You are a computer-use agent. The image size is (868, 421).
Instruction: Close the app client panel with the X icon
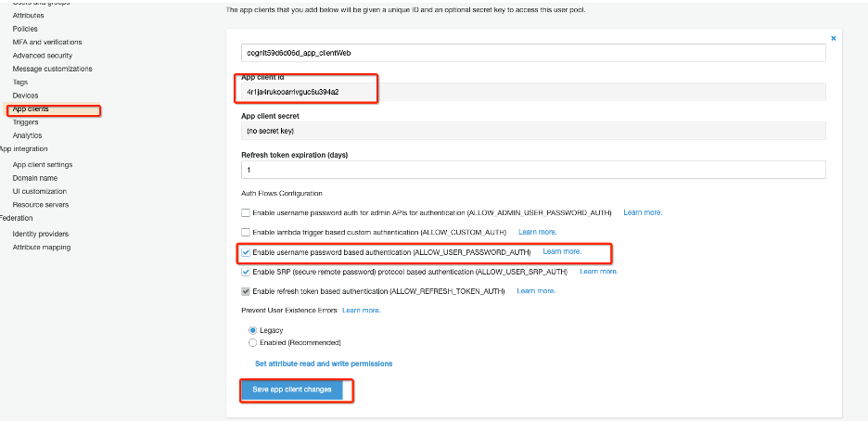[833, 38]
